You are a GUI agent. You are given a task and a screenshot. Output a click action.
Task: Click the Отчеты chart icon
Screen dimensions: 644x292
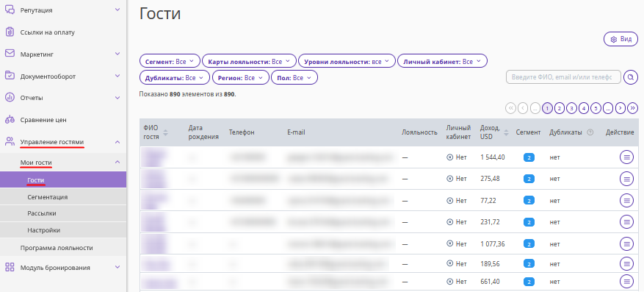pos(10,98)
